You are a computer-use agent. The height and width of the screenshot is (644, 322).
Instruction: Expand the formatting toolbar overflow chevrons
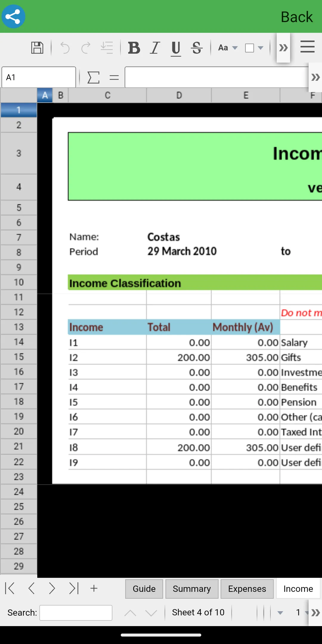pos(283,48)
